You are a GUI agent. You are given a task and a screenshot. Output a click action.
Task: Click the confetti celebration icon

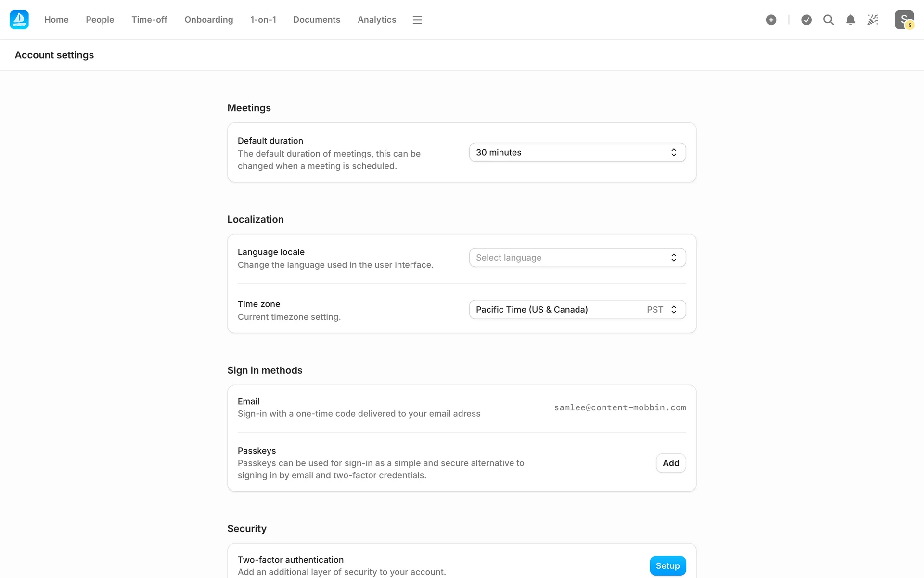tap(873, 20)
